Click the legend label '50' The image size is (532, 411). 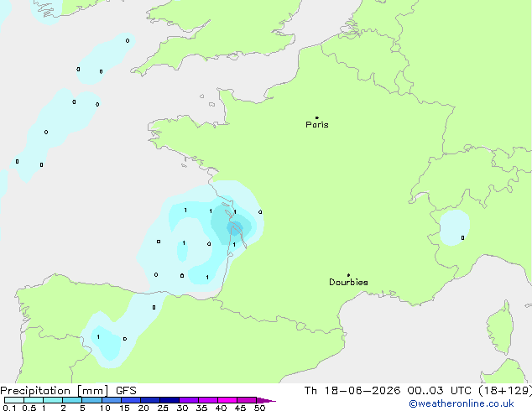point(259,408)
